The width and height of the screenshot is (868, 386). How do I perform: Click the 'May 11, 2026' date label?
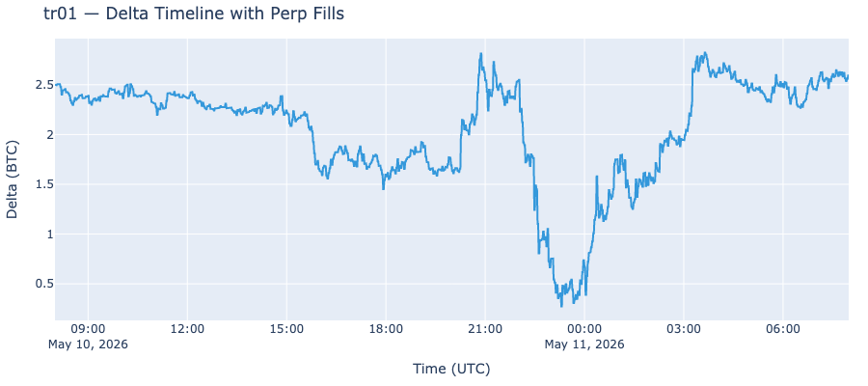coord(584,345)
